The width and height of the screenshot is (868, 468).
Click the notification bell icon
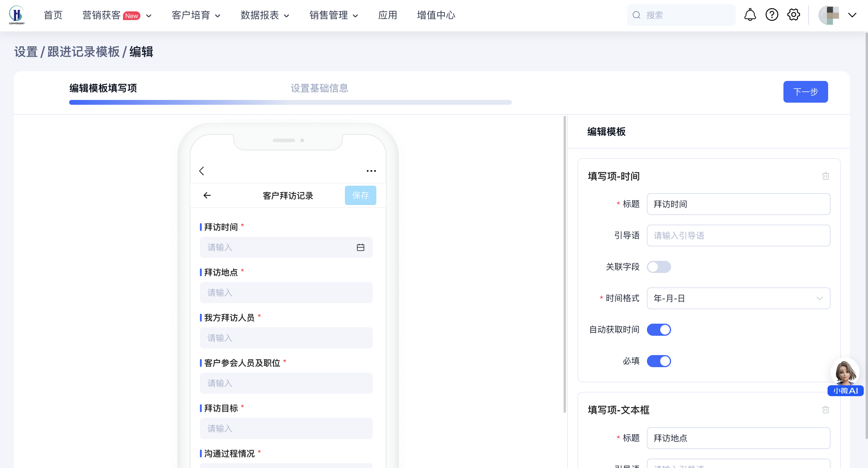pos(750,15)
